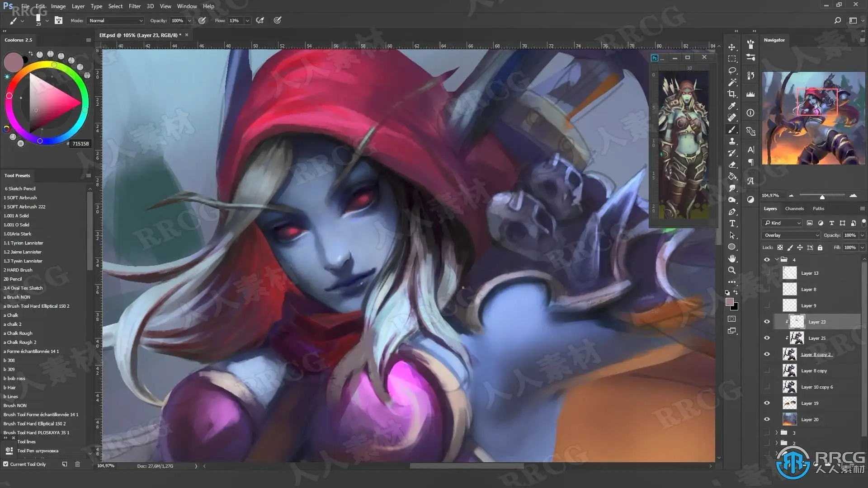Select the Clone Stamp tool
868x488 pixels.
pos(732,141)
